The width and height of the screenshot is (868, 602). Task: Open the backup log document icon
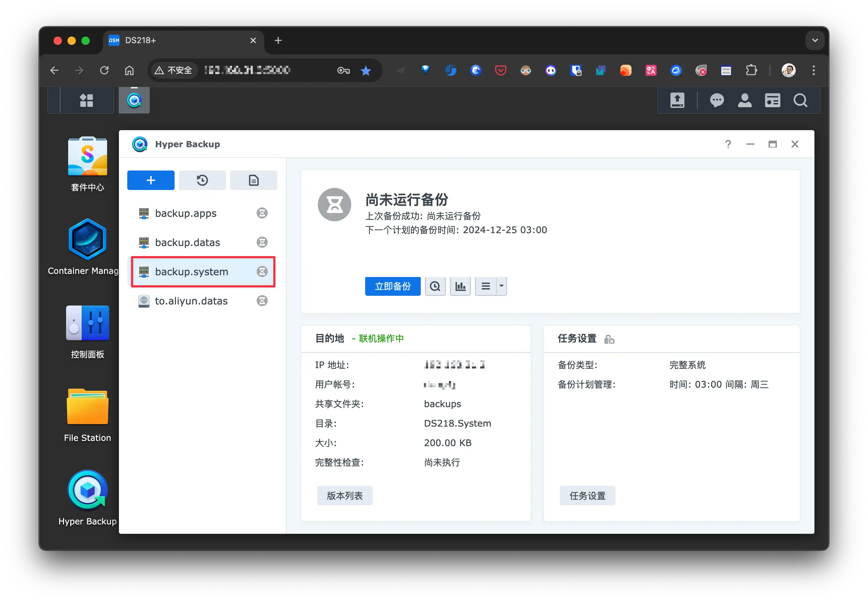point(254,180)
